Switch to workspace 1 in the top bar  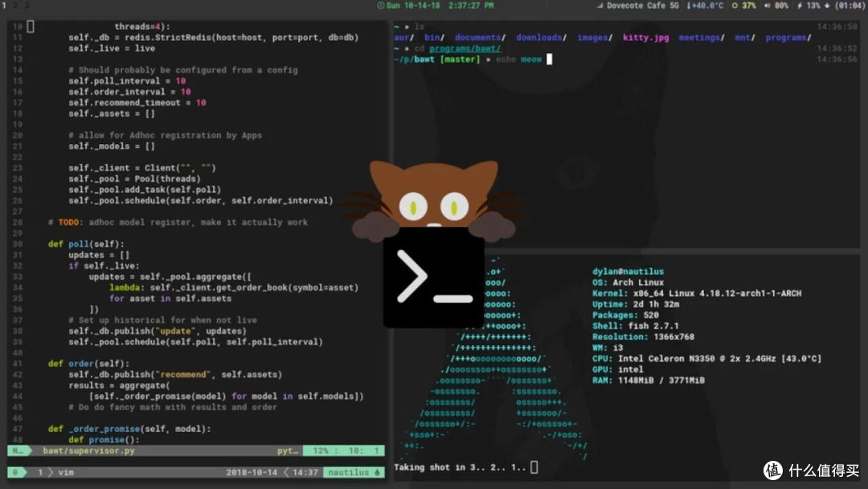point(4,5)
